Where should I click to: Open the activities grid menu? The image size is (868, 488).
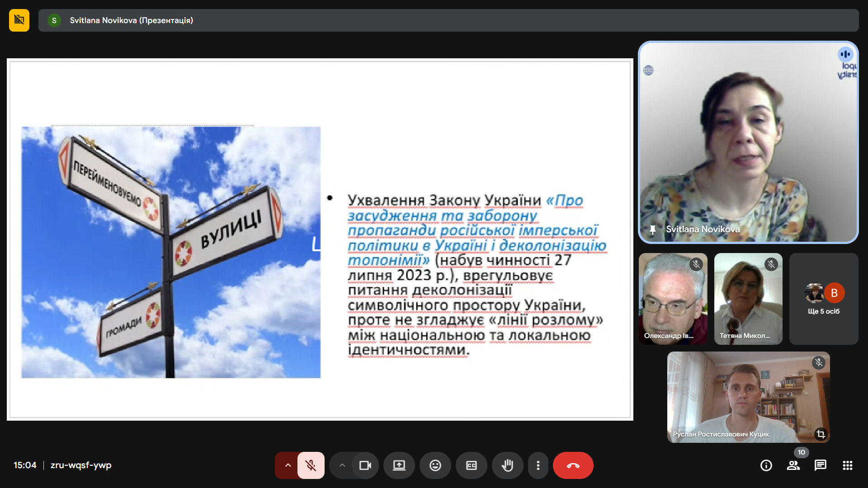(x=847, y=465)
